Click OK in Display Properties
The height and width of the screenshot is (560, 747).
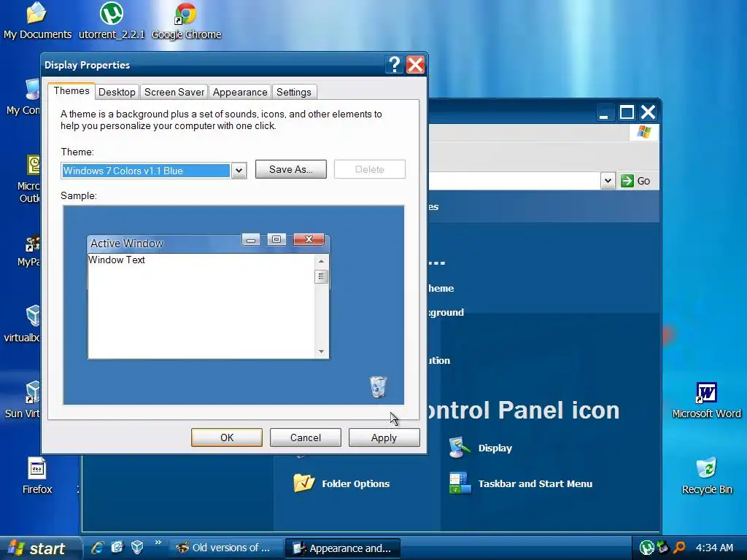[227, 437]
